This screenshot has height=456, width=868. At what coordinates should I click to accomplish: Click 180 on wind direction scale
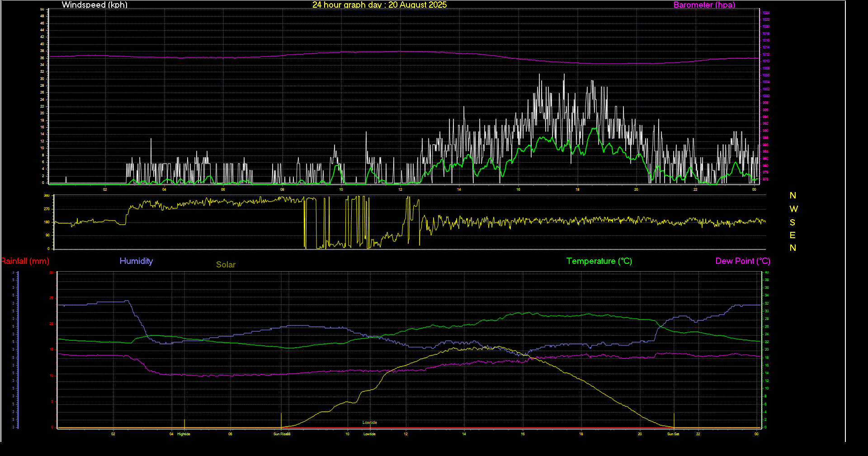[x=47, y=222]
